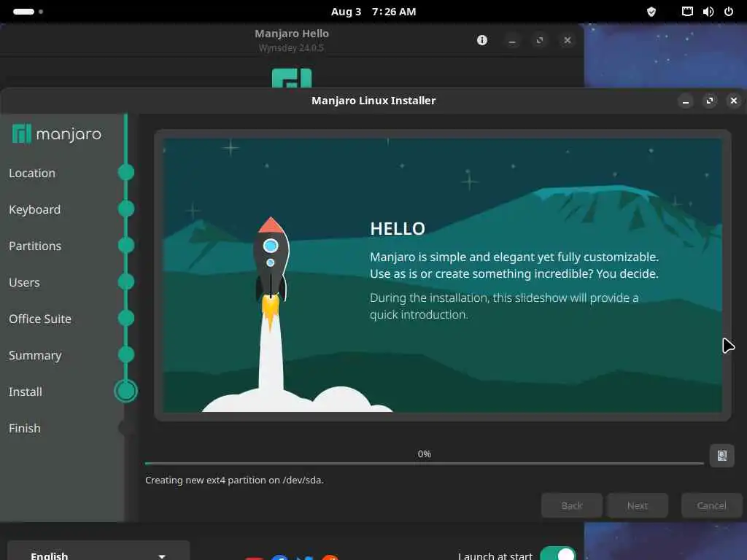747x560 pixels.
Task: Minimize the Manjaro Hello window
Action: pos(512,41)
